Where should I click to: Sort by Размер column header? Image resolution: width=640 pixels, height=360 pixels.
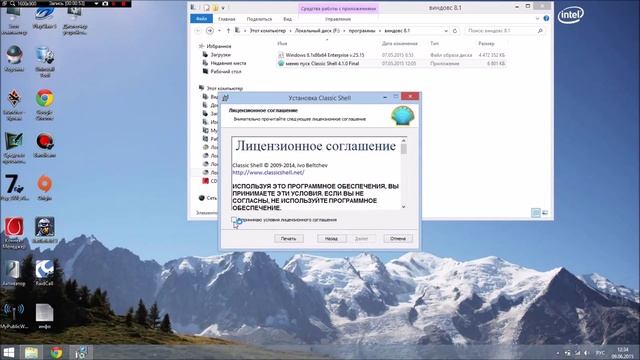tap(486, 43)
